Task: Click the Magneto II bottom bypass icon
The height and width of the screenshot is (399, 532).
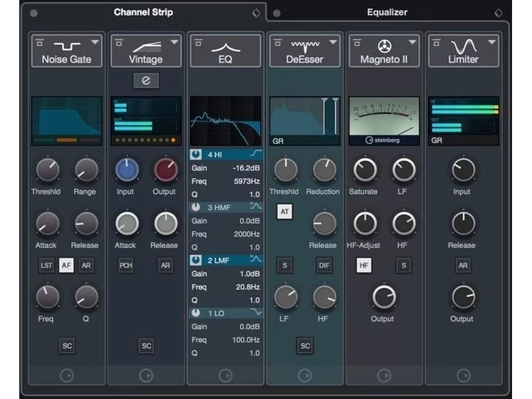Action: [x=384, y=376]
